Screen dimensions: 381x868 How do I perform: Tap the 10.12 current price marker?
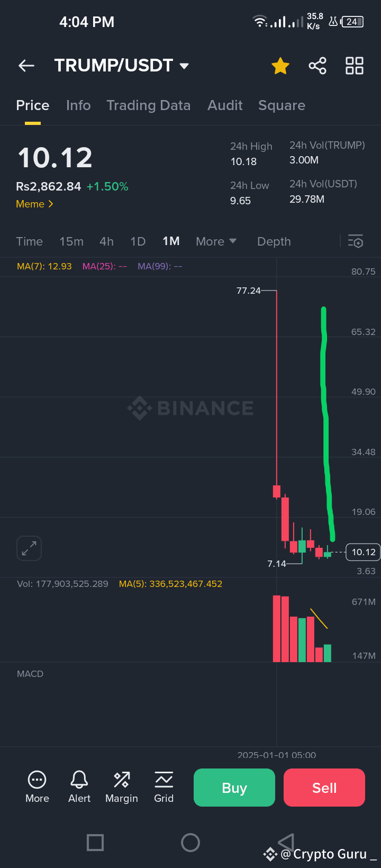pos(363,552)
